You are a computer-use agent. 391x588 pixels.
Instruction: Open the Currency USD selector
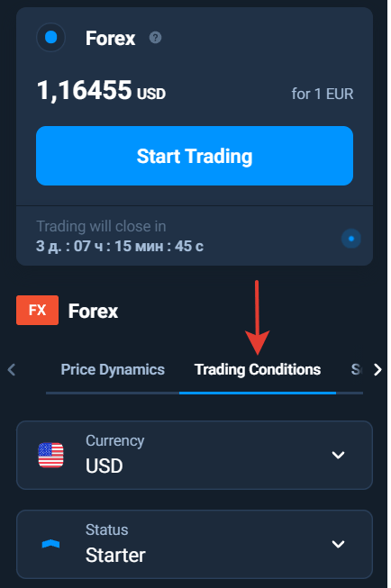click(x=195, y=455)
